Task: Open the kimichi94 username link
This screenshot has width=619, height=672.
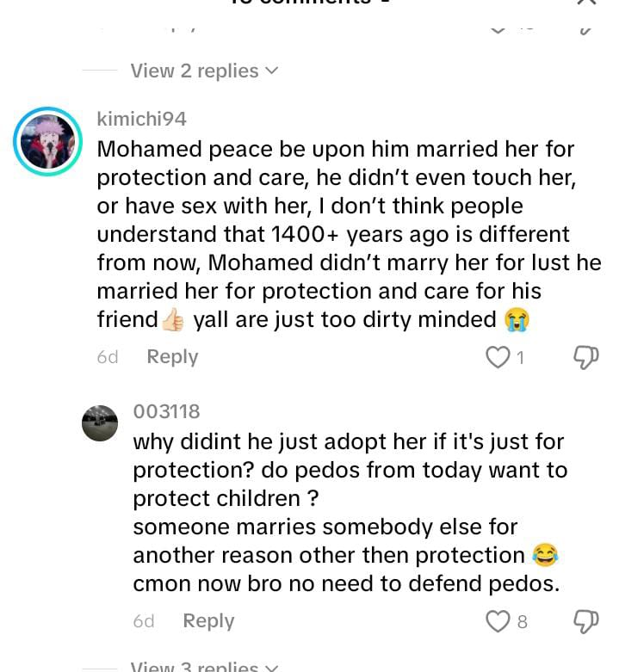Action: (x=141, y=119)
